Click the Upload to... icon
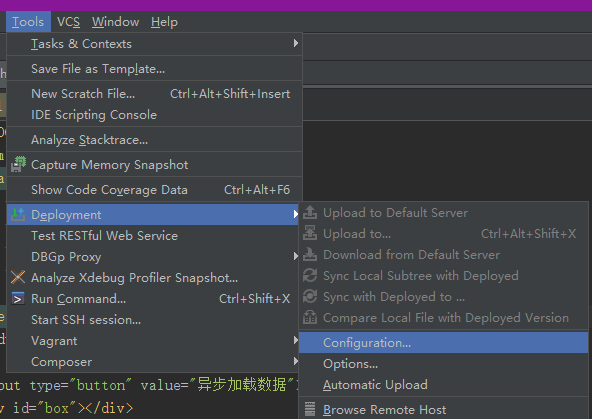The width and height of the screenshot is (592, 419). 310,233
